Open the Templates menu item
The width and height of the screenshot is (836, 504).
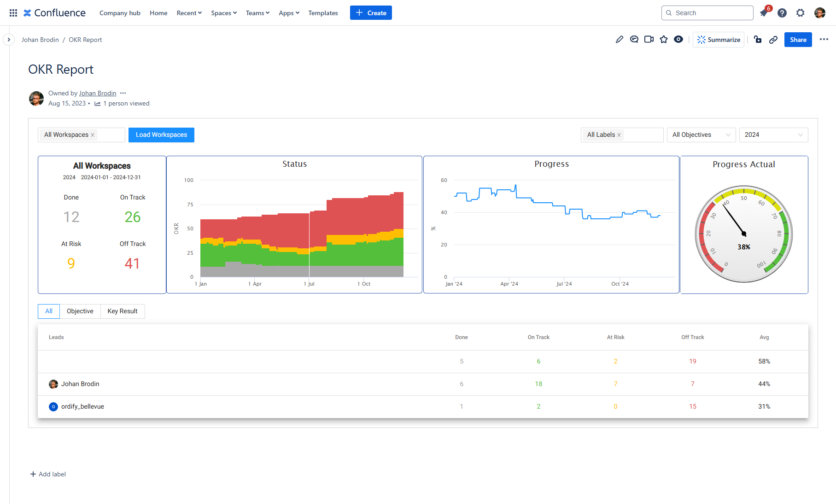tap(323, 13)
